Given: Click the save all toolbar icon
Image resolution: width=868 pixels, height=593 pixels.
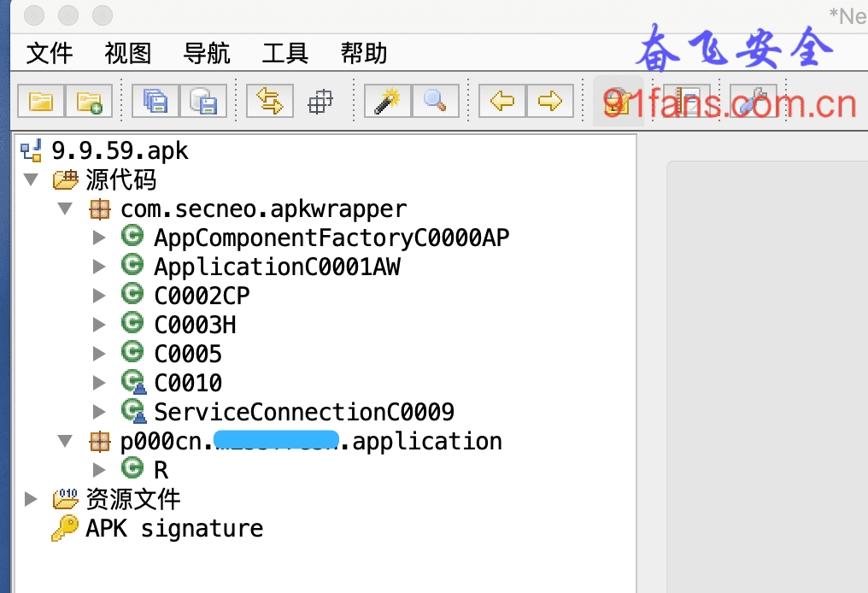Looking at the screenshot, I should [155, 101].
